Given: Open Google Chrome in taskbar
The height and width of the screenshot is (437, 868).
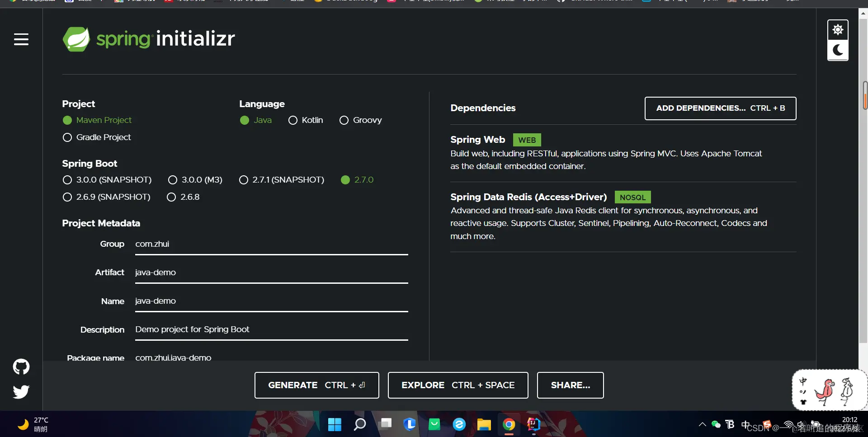Looking at the screenshot, I should click(509, 424).
